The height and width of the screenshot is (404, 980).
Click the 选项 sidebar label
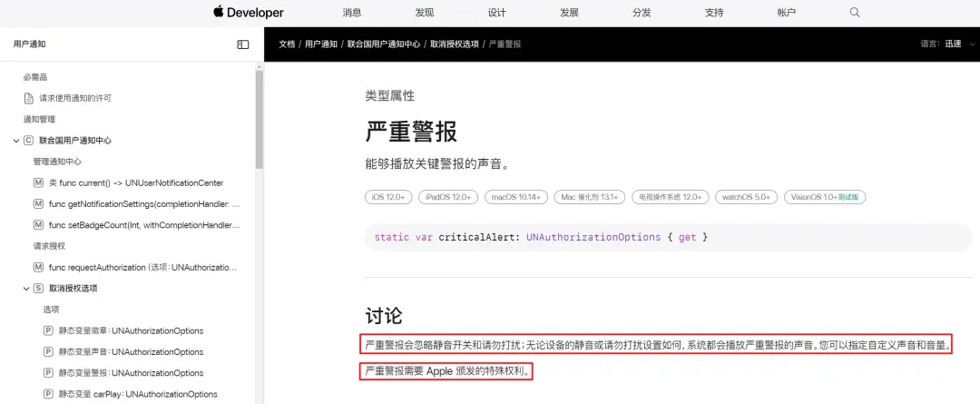click(x=51, y=310)
